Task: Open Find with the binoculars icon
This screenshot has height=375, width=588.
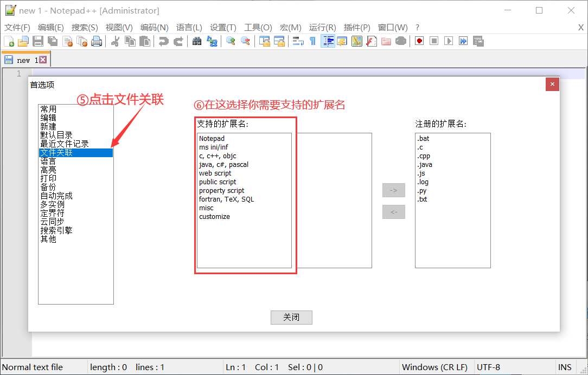Action: (197, 41)
